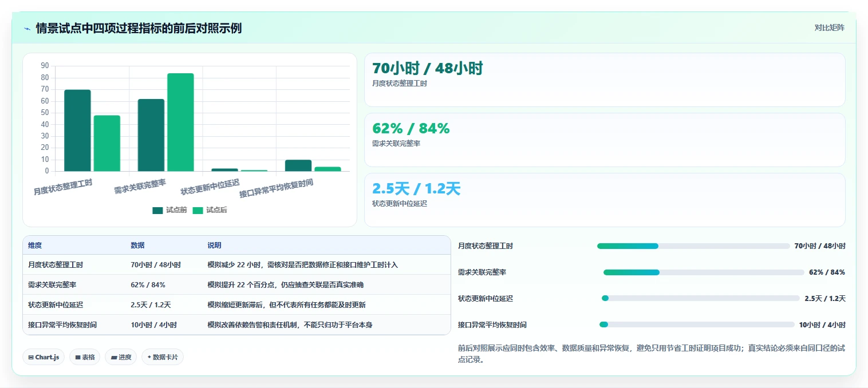Select the 试点前 bar for 月度状态整理工时

[x=77, y=130]
